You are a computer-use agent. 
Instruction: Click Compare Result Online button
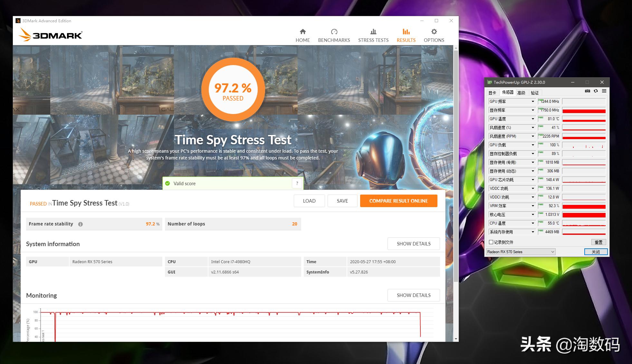point(398,201)
